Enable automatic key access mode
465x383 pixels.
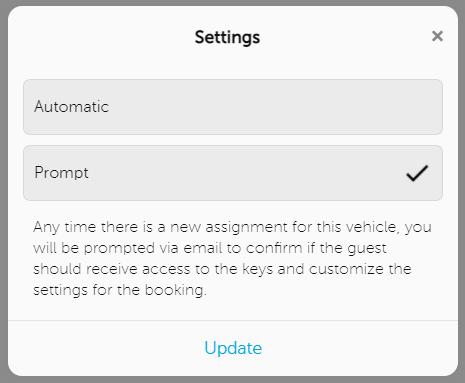point(233,107)
